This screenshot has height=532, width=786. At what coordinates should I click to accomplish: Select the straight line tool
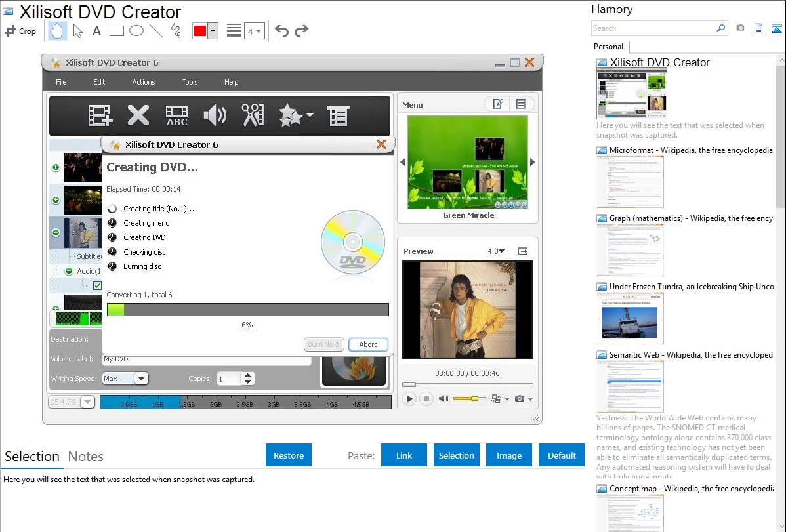[156, 31]
